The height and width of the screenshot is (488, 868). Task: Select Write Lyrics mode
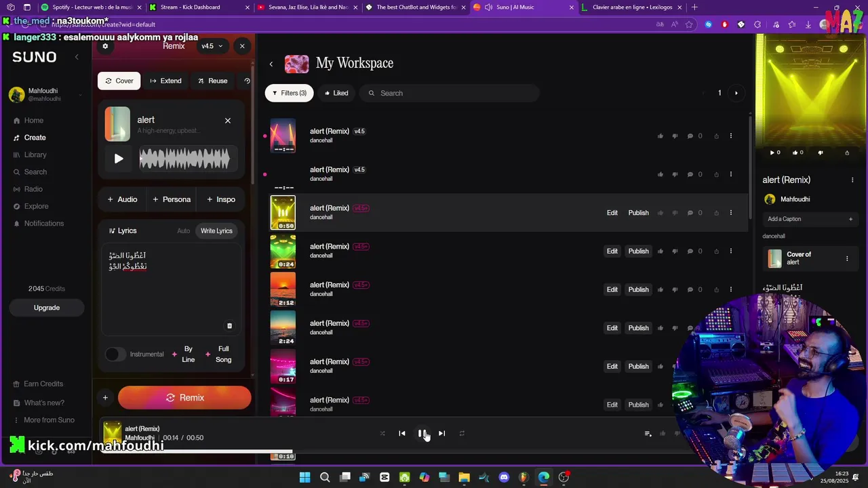click(x=216, y=231)
